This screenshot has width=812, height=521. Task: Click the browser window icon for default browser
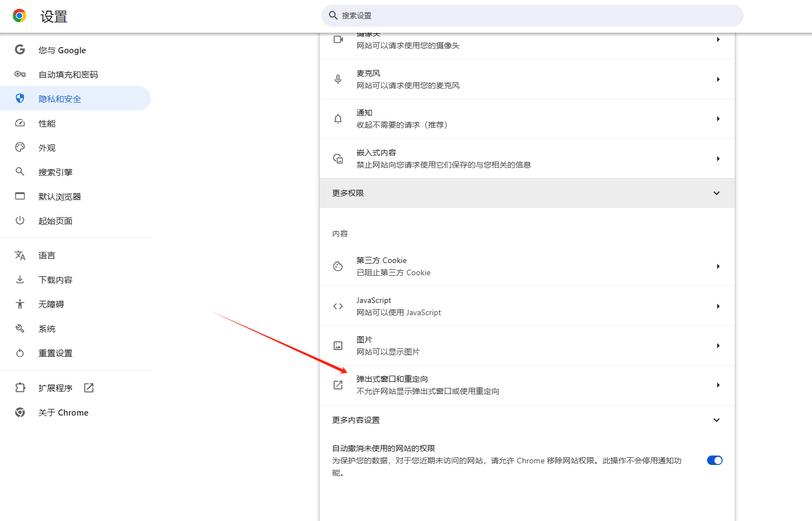(x=20, y=196)
